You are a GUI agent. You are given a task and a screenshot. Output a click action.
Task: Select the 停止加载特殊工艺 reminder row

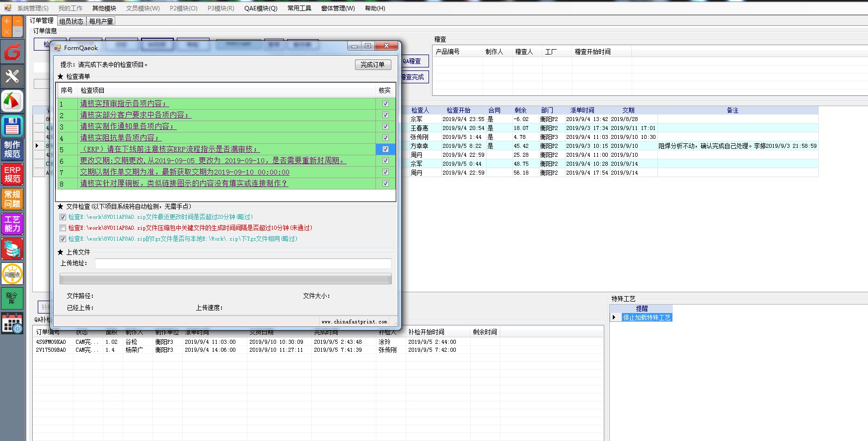[x=647, y=317]
